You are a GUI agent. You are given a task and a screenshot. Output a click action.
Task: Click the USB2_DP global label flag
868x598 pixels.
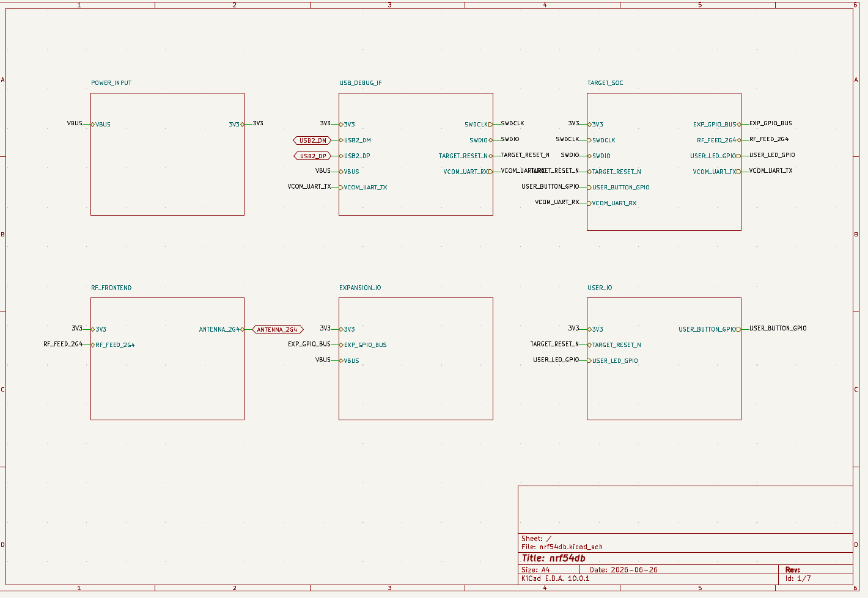pyautogui.click(x=312, y=156)
